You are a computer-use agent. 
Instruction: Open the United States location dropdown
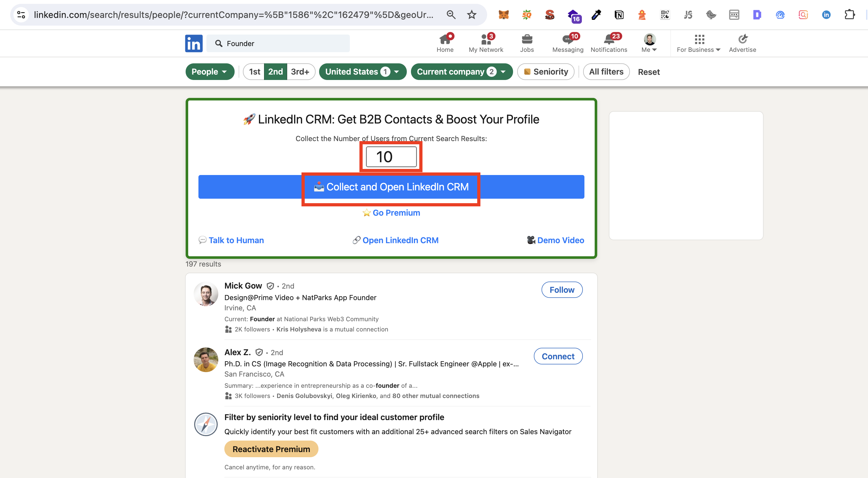tap(363, 72)
